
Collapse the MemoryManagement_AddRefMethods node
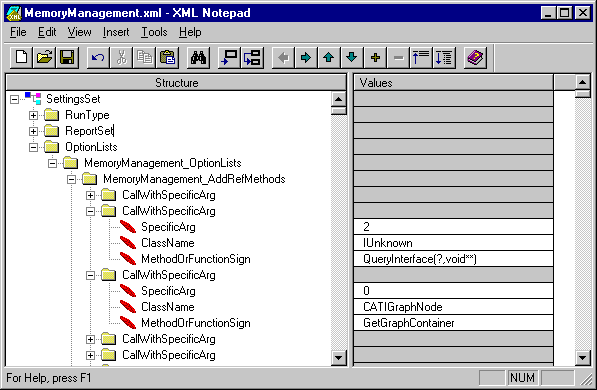[x=72, y=179]
